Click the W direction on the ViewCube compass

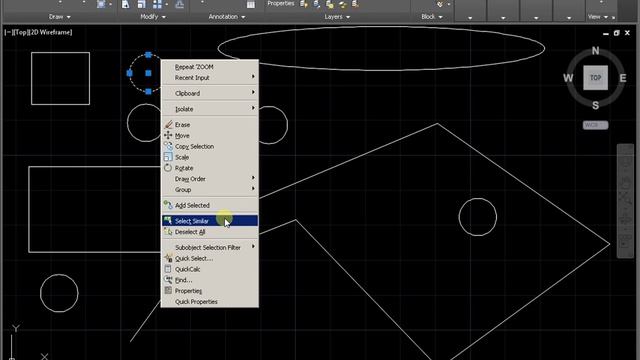point(568,78)
